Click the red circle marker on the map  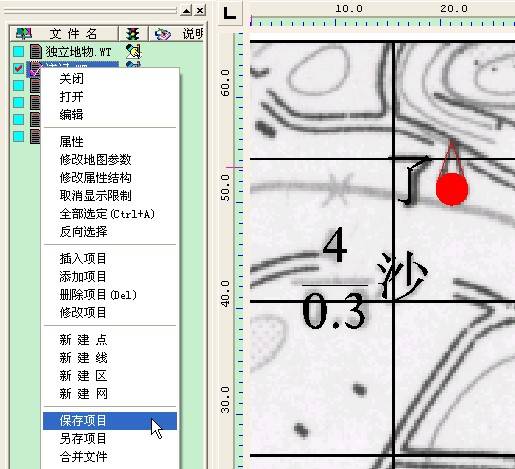[452, 189]
